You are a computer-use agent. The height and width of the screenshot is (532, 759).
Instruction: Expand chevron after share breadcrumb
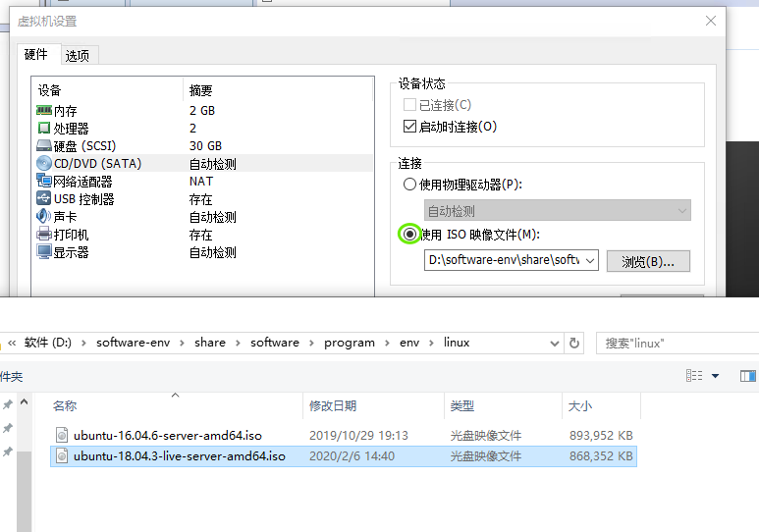[238, 344]
